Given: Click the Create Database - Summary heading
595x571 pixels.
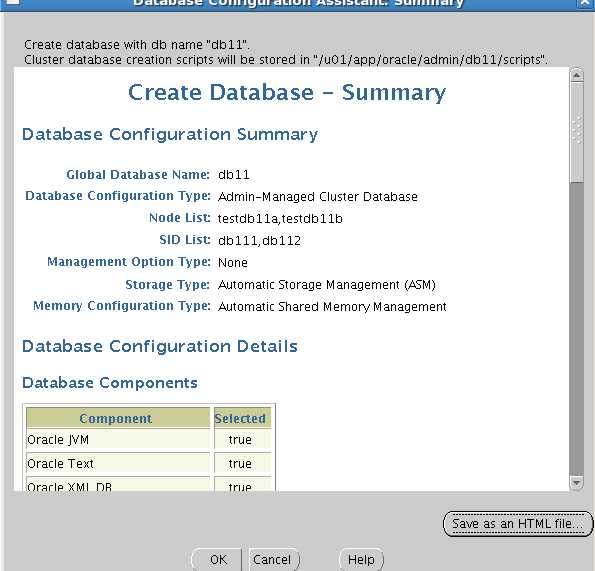Looking at the screenshot, I should (287, 93).
